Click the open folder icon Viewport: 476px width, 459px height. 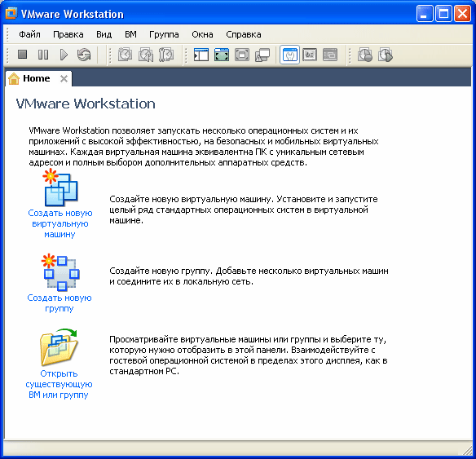pos(59,347)
